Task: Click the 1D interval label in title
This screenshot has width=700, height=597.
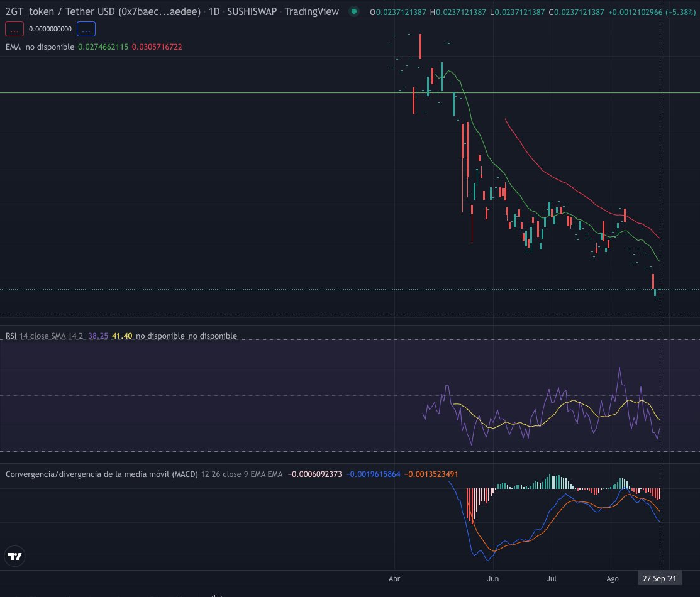Action: (x=214, y=11)
